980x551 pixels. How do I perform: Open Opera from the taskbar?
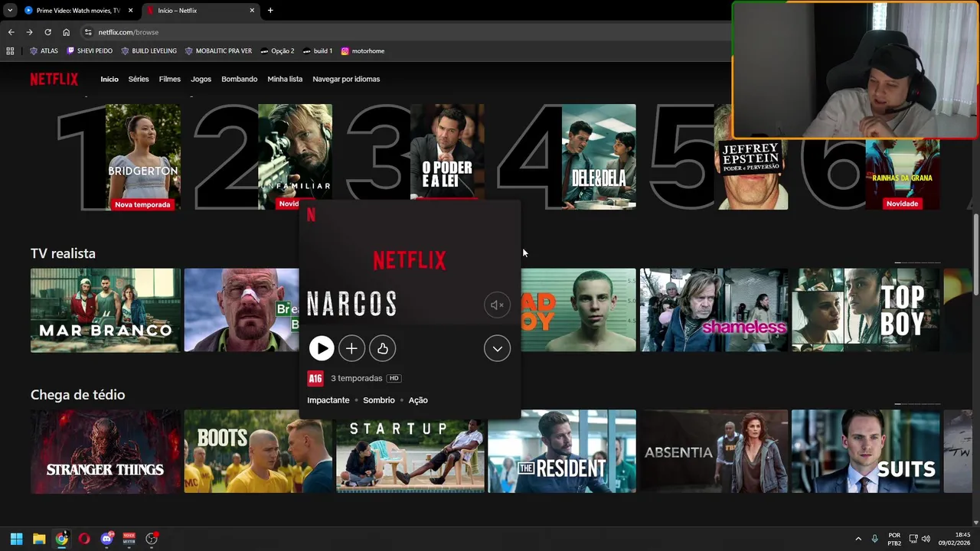[x=84, y=539]
